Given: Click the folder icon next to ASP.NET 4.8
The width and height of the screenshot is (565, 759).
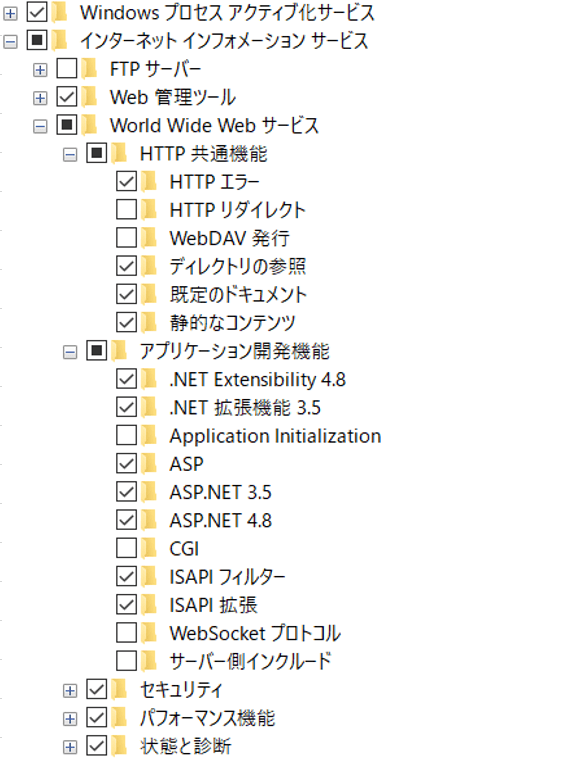Looking at the screenshot, I should click(x=149, y=520).
